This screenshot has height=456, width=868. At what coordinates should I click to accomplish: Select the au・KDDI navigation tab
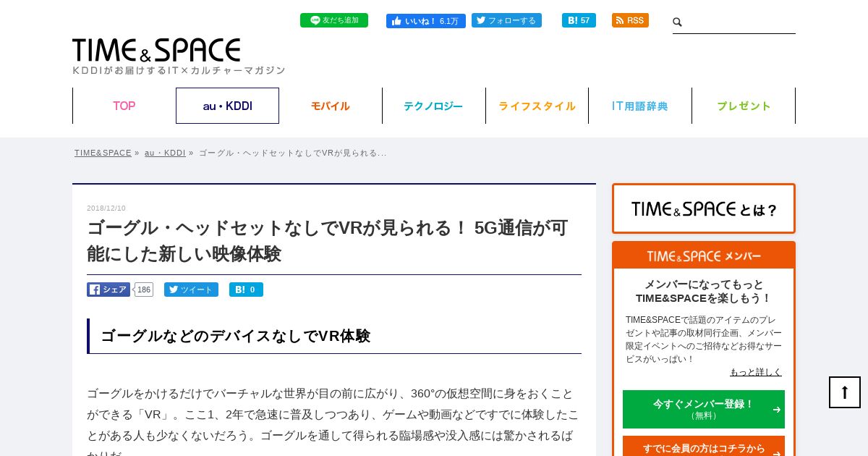[227, 106]
